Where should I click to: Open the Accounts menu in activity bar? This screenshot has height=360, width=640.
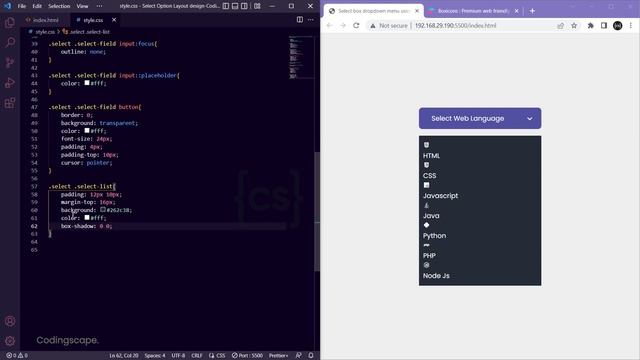(10, 321)
